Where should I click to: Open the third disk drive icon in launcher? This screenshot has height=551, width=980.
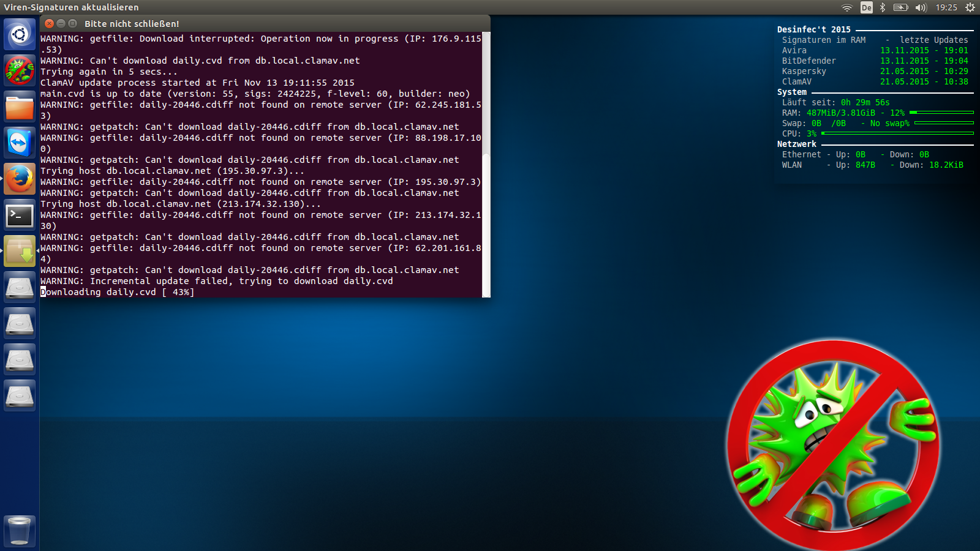pyautogui.click(x=20, y=359)
